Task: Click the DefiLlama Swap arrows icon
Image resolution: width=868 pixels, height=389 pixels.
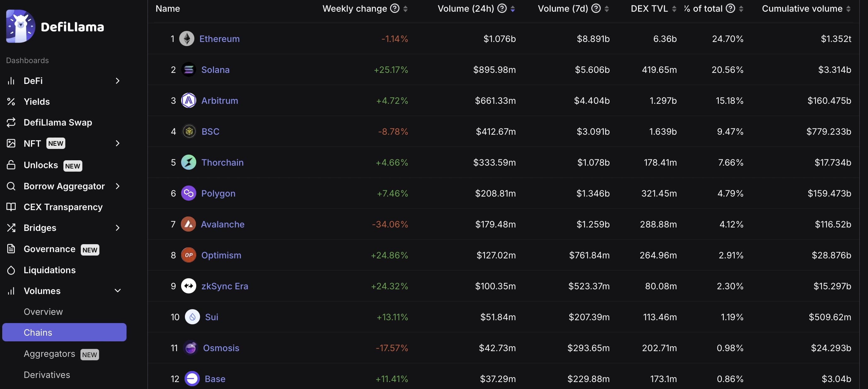Action: pos(11,123)
